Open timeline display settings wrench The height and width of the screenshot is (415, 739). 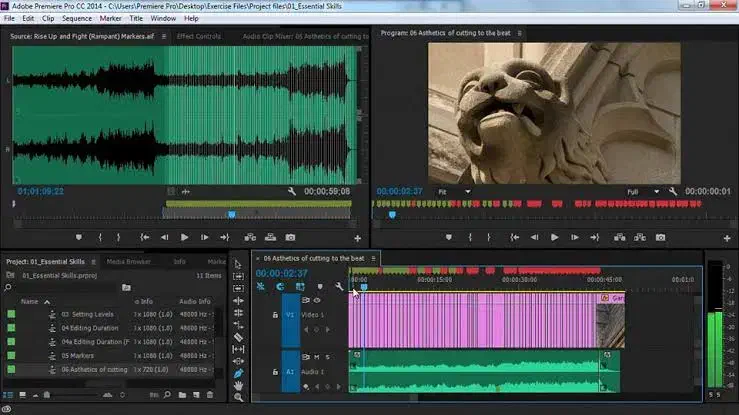tap(340, 287)
